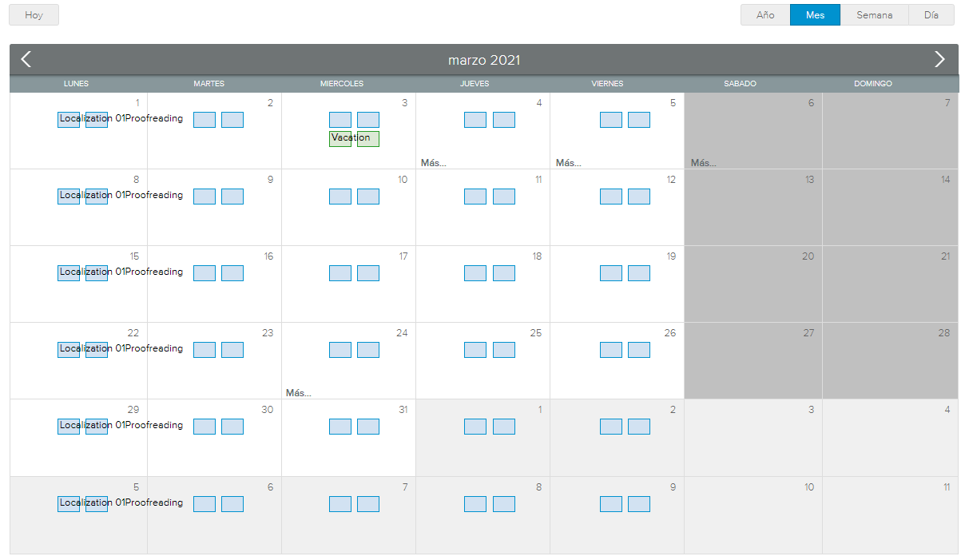
Task: Go to previous month with left arrow
Action: [26, 59]
